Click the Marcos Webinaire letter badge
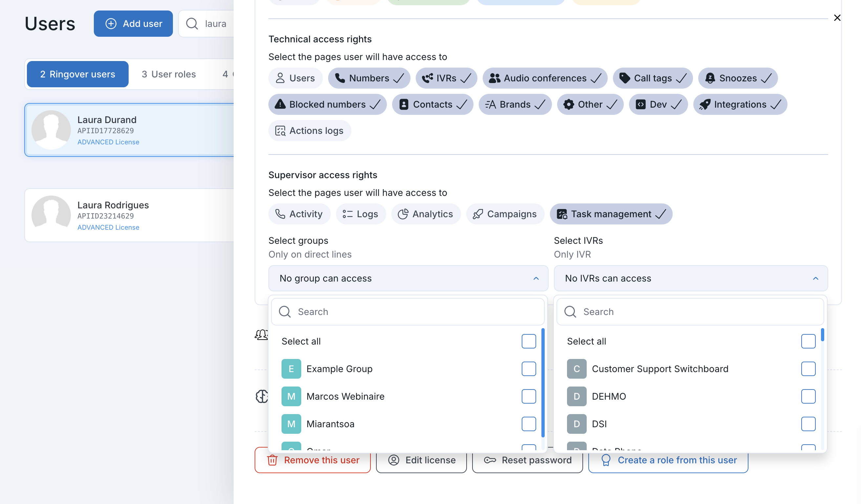Screen dimensions: 861x504 point(291,397)
